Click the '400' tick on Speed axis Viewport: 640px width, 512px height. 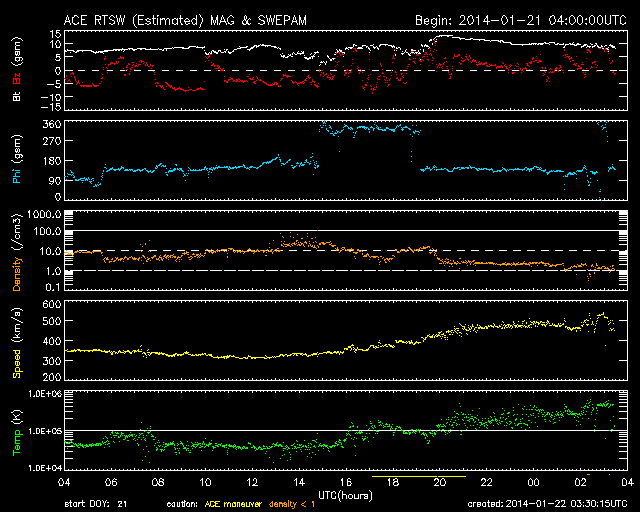coord(52,341)
